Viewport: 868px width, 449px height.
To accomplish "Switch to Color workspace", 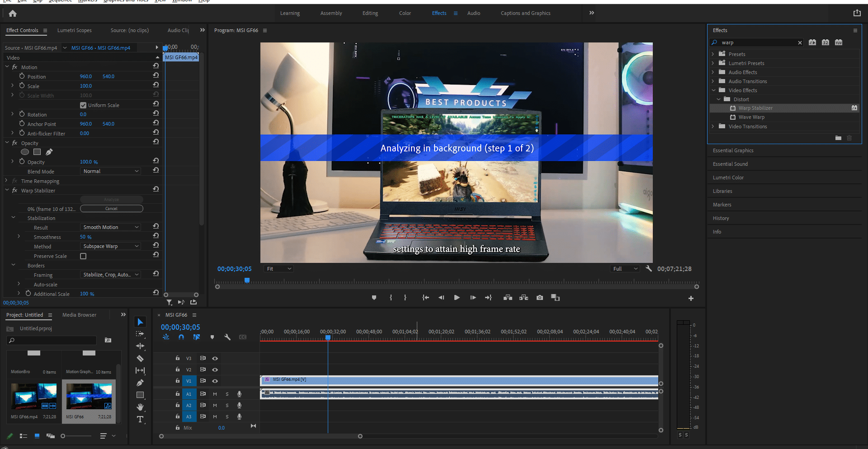I will click(x=405, y=13).
